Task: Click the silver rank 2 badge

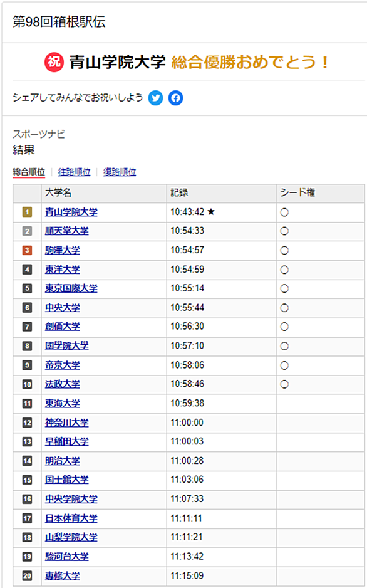Action: (x=28, y=231)
